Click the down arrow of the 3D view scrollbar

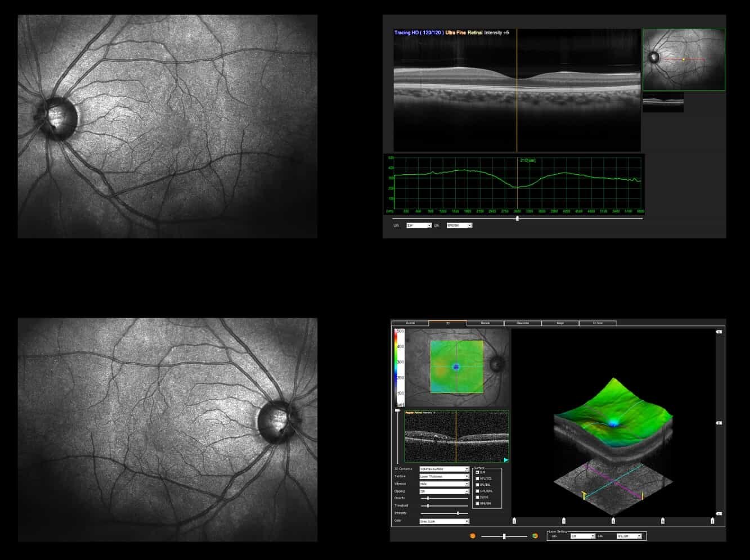[720, 513]
